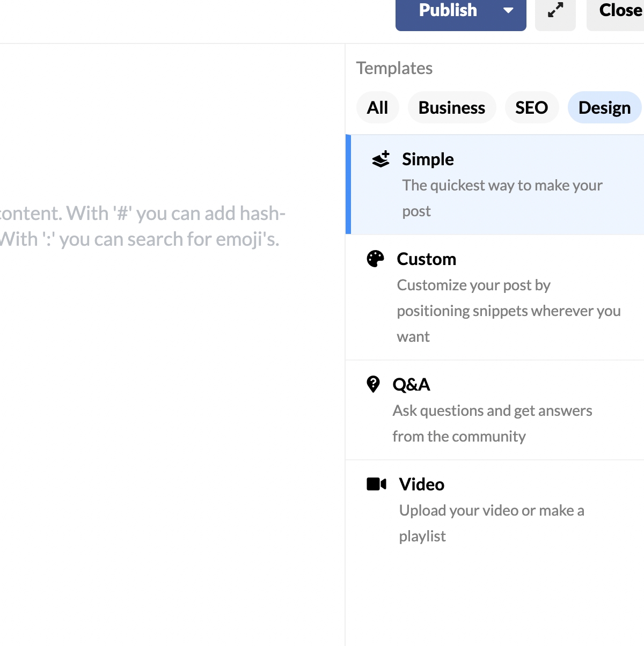644x646 pixels.
Task: Select the SEO templates filter
Action: click(x=531, y=107)
